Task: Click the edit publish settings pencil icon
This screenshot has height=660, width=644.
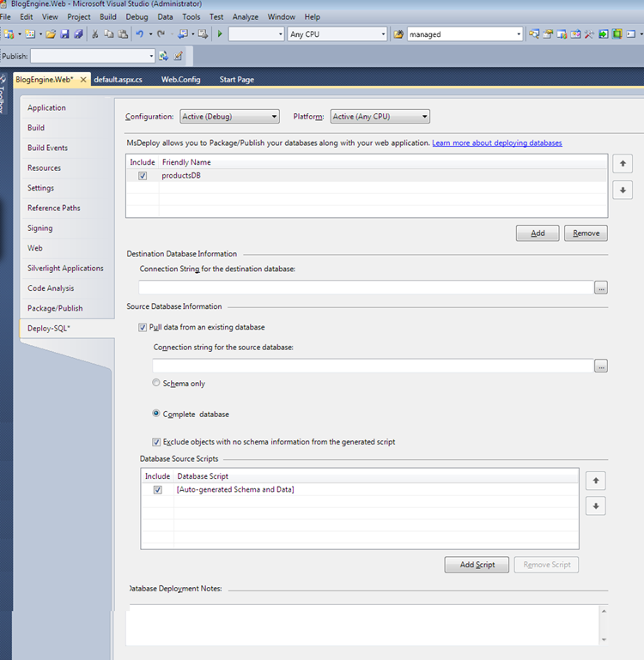Action: pyautogui.click(x=178, y=56)
